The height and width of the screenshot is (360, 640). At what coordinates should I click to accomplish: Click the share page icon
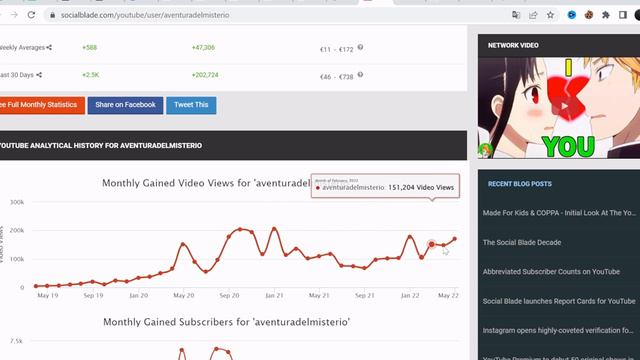click(533, 15)
